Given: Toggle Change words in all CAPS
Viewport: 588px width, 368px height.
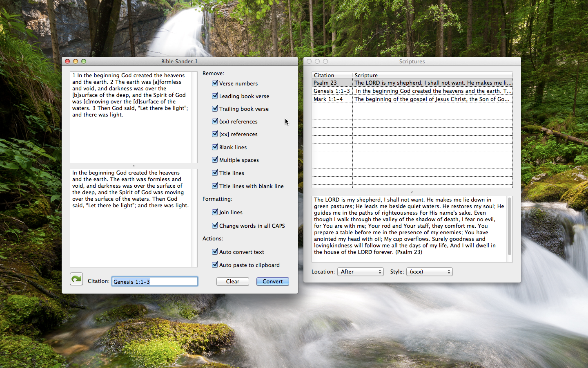Looking at the screenshot, I should tap(215, 226).
